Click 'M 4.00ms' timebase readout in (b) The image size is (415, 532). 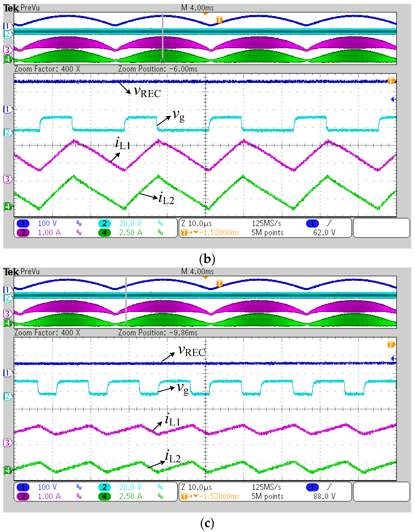tap(197, 8)
